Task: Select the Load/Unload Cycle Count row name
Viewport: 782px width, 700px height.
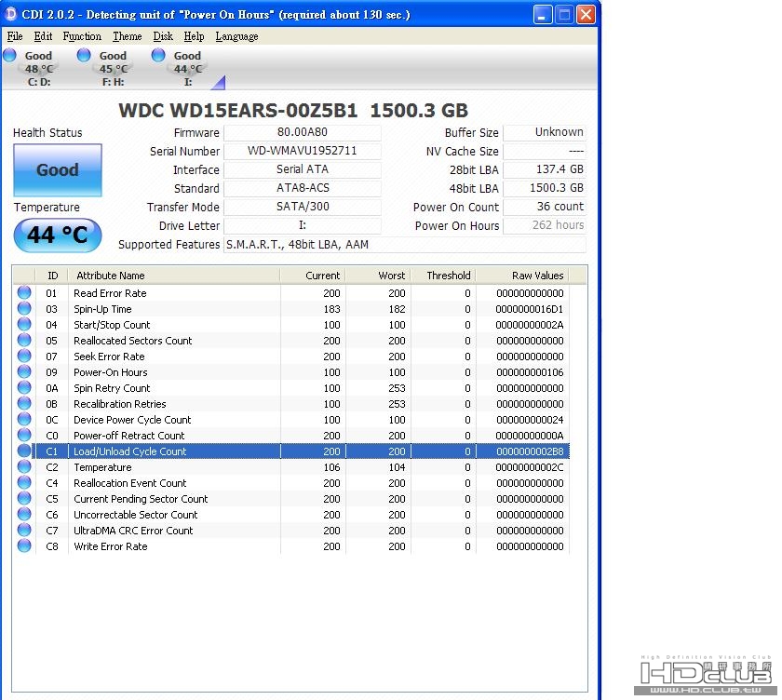Action: coord(129,451)
